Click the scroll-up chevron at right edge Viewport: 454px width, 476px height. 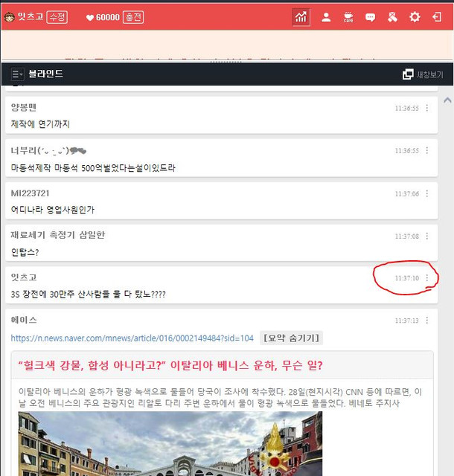447,100
